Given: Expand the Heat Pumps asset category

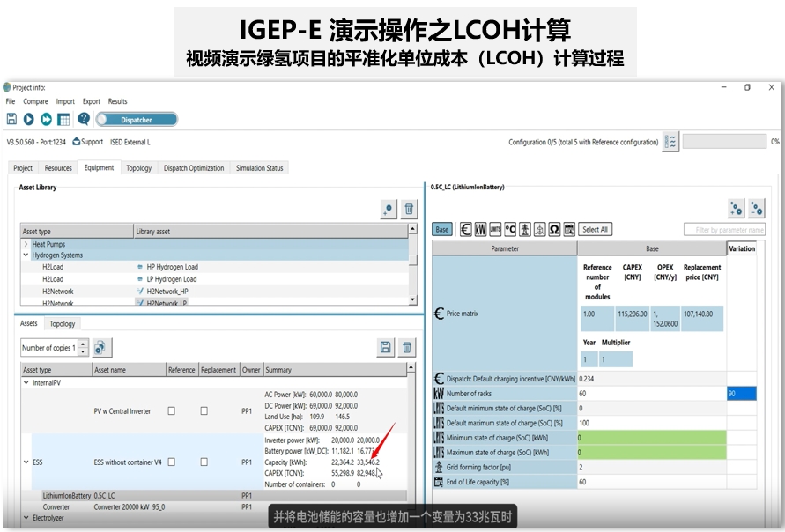Looking at the screenshot, I should [x=26, y=244].
